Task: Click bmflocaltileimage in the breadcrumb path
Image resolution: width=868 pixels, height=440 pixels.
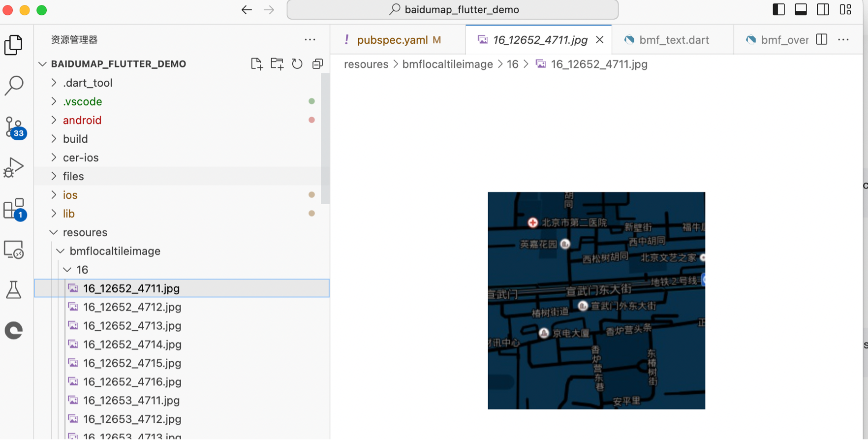Action: click(447, 64)
